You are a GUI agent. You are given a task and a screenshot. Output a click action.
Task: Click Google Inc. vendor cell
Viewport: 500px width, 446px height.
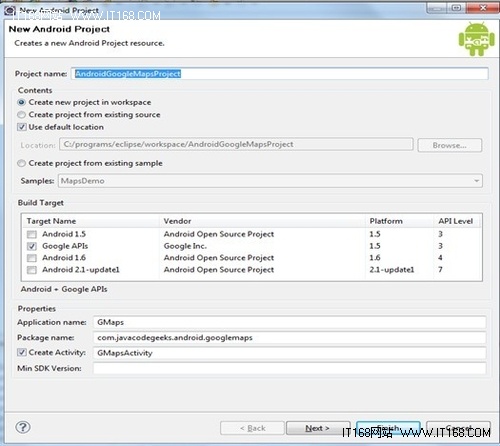[185, 246]
